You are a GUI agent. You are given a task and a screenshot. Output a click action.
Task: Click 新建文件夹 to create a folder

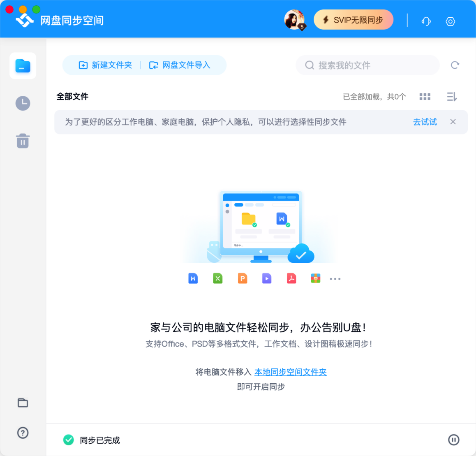coord(105,65)
